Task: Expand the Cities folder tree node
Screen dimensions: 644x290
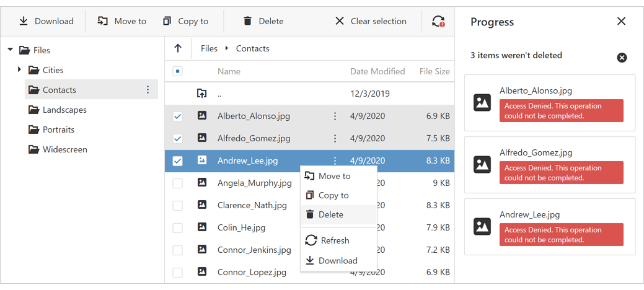Action: (20, 70)
